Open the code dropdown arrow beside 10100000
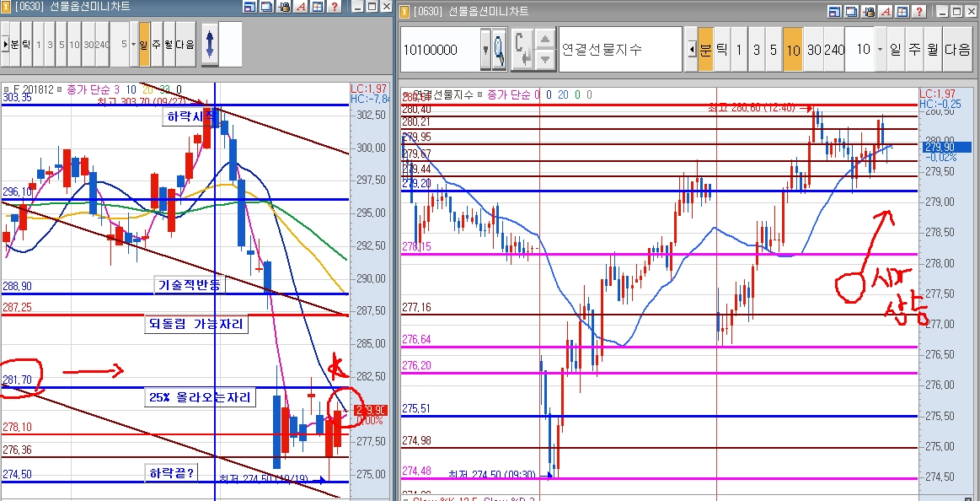Image resolution: width=980 pixels, height=501 pixels. [485, 50]
